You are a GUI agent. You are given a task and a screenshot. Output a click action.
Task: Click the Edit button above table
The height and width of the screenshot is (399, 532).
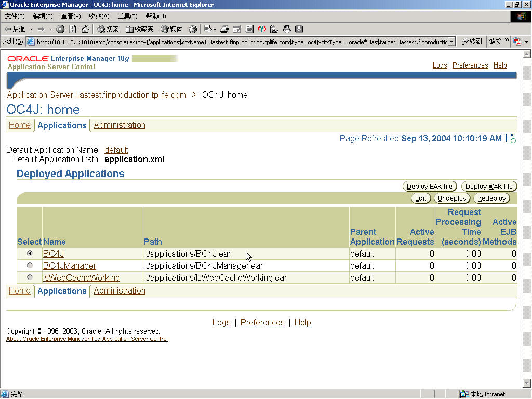[x=421, y=198]
